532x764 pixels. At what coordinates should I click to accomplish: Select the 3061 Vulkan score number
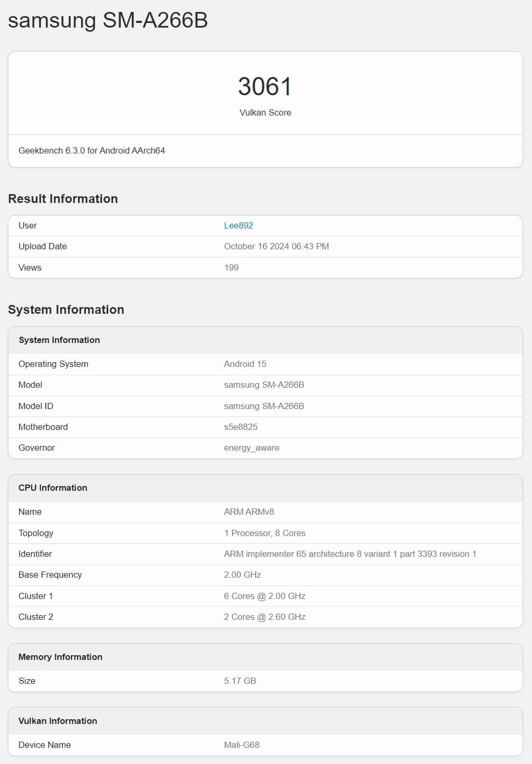[265, 86]
